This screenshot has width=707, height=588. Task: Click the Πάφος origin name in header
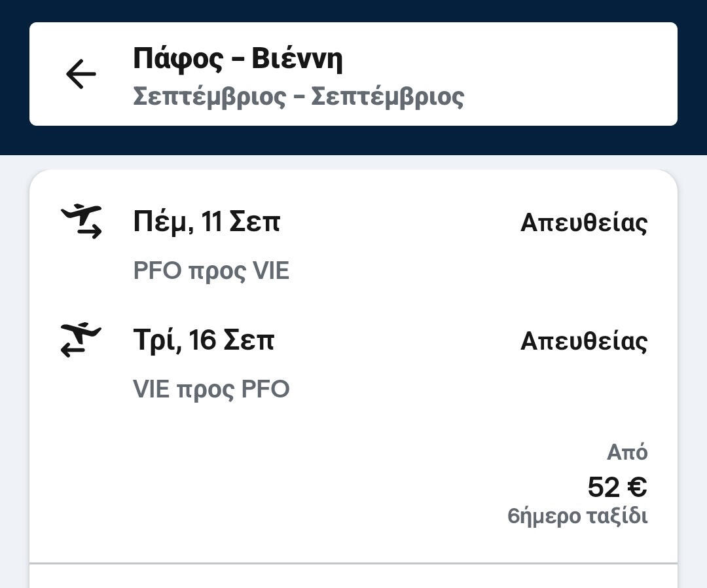pyautogui.click(x=177, y=59)
